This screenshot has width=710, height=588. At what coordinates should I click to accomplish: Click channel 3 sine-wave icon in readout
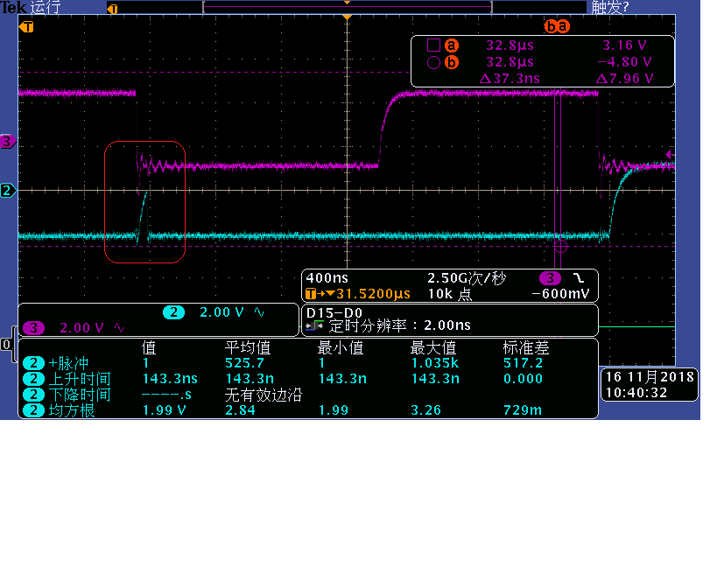click(120, 327)
